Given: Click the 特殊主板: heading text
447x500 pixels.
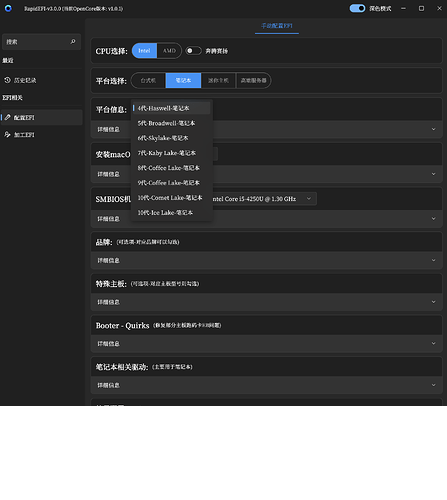Looking at the screenshot, I should tap(111, 284).
